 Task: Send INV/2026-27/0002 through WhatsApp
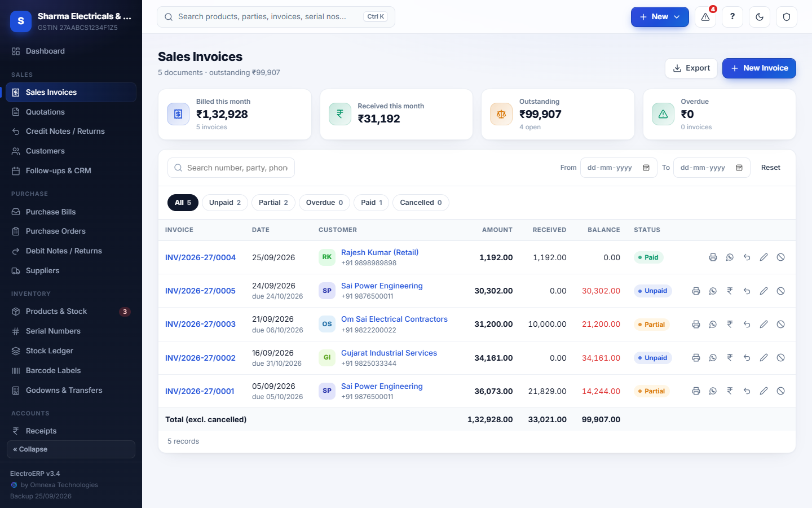click(x=713, y=358)
